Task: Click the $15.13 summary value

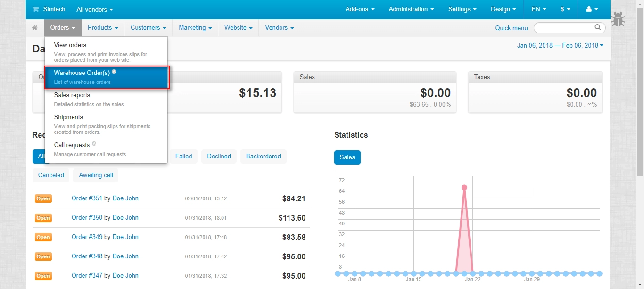Action: click(x=257, y=93)
